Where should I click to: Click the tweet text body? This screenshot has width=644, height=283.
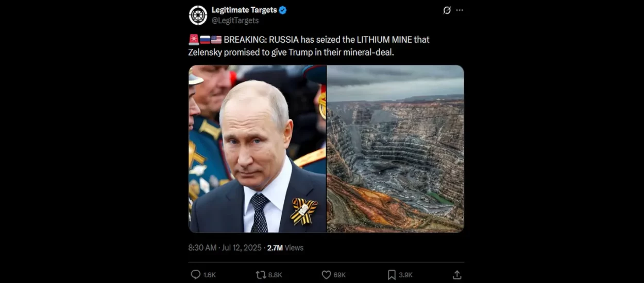[309, 46]
